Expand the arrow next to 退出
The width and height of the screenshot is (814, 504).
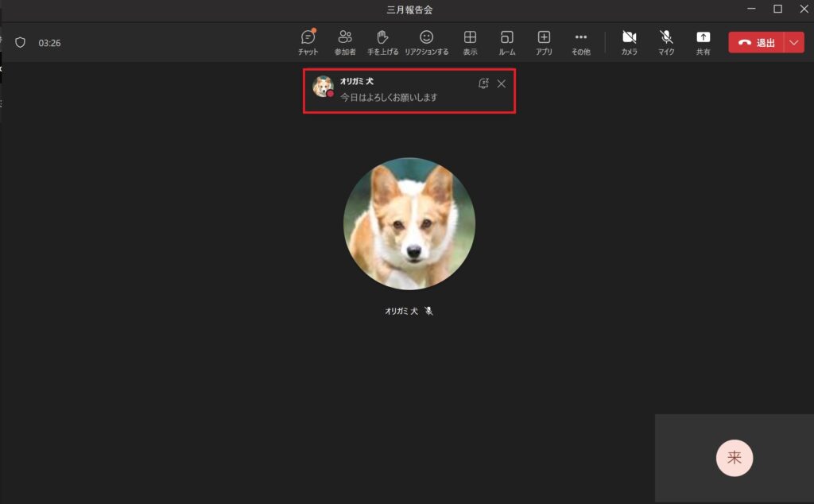point(794,43)
